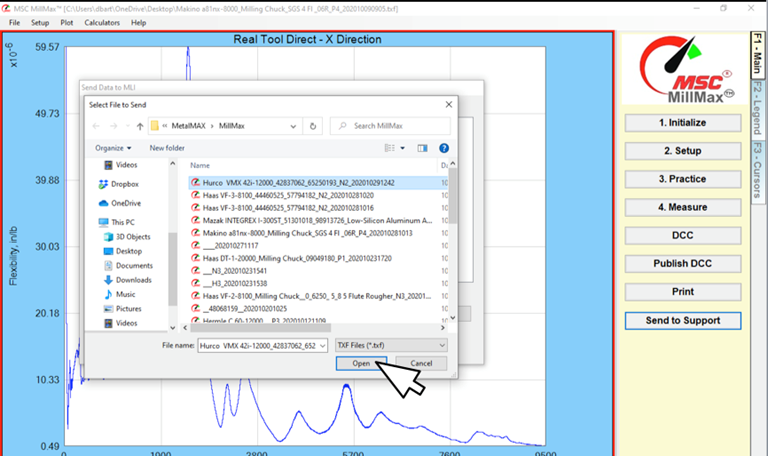The width and height of the screenshot is (768, 456).
Task: Click the File name input field
Action: coord(258,346)
